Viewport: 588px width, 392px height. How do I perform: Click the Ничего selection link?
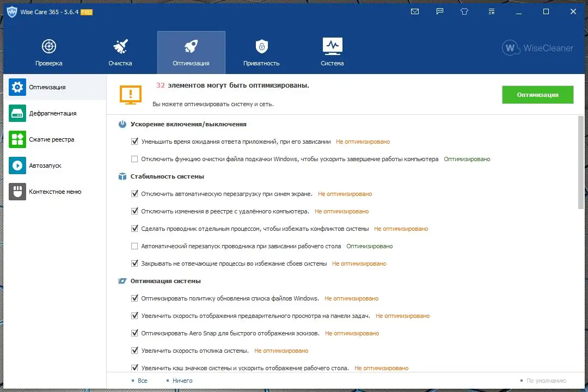click(182, 380)
